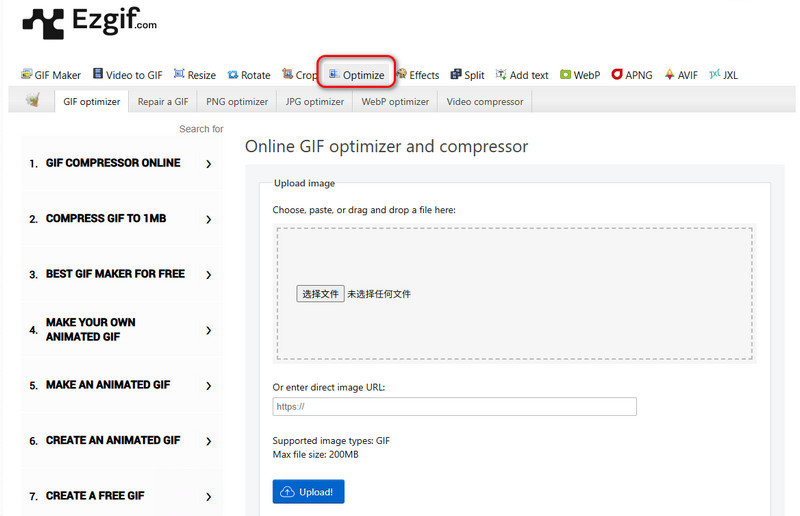Click the JXL icon
The image size is (800, 516).
[x=715, y=75]
